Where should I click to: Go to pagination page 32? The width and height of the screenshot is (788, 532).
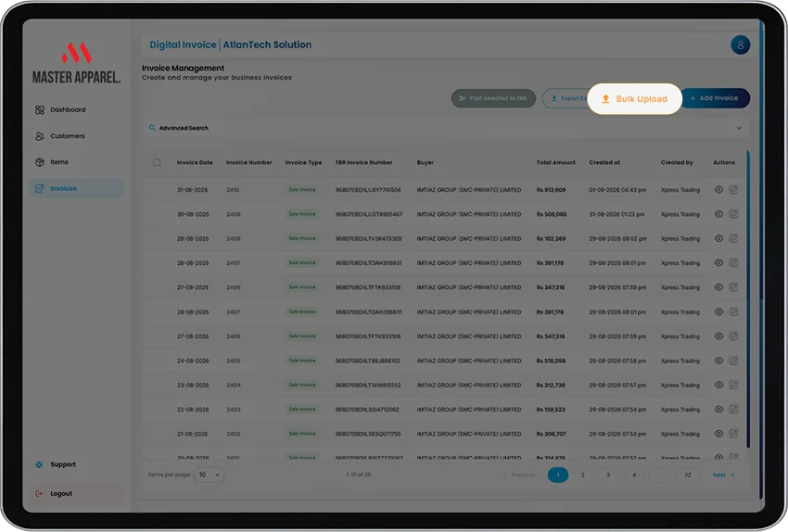point(688,475)
